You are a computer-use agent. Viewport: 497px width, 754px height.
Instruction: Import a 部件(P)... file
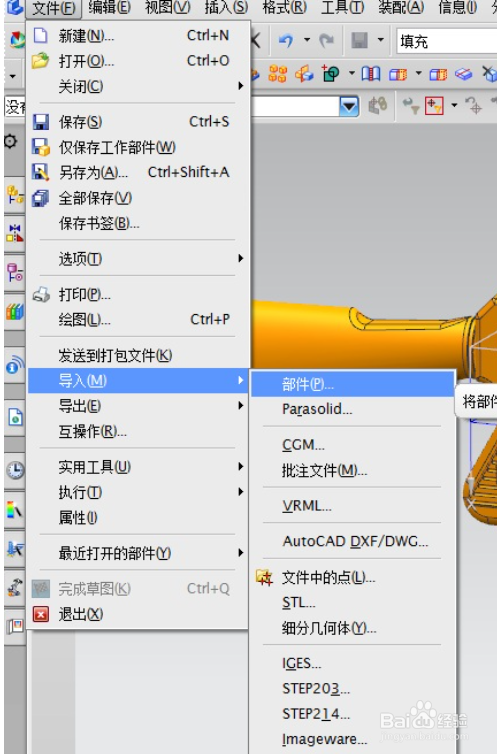click(x=353, y=384)
